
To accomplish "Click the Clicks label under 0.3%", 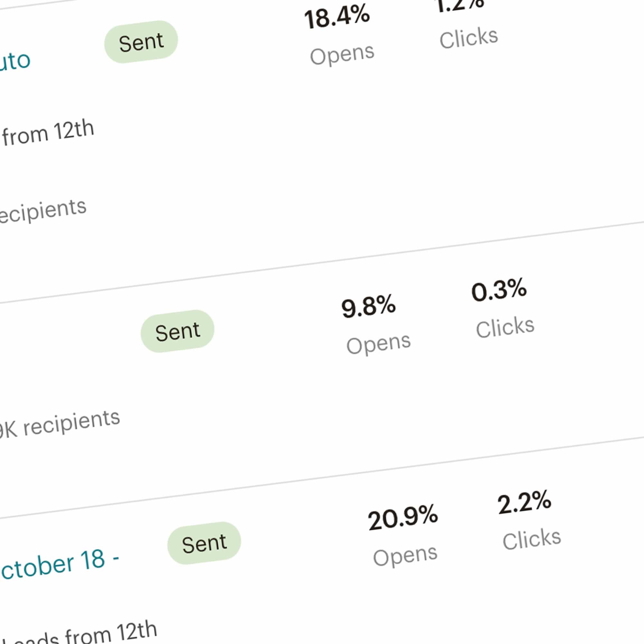I will tap(505, 327).
